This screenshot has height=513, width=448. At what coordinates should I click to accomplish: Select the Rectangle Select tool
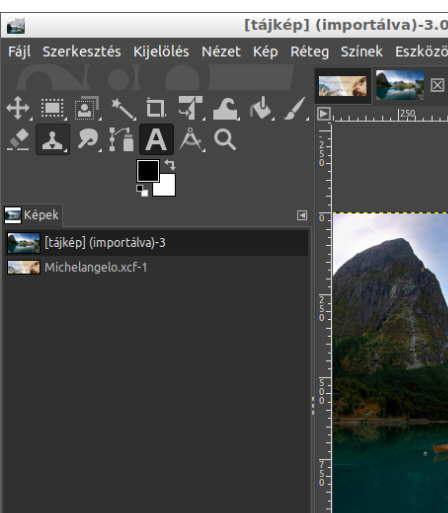pyautogui.click(x=52, y=108)
